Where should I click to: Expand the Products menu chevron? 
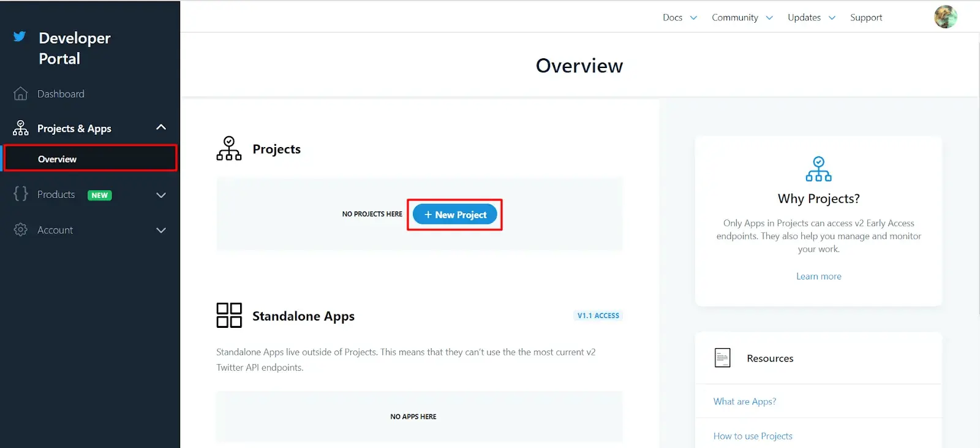pos(161,196)
